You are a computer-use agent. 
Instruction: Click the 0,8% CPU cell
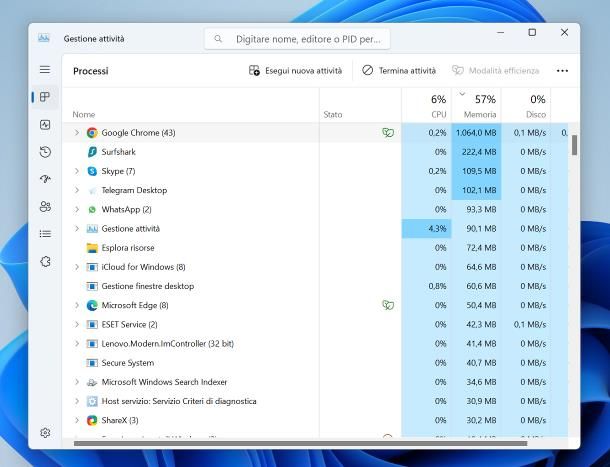[426, 286]
